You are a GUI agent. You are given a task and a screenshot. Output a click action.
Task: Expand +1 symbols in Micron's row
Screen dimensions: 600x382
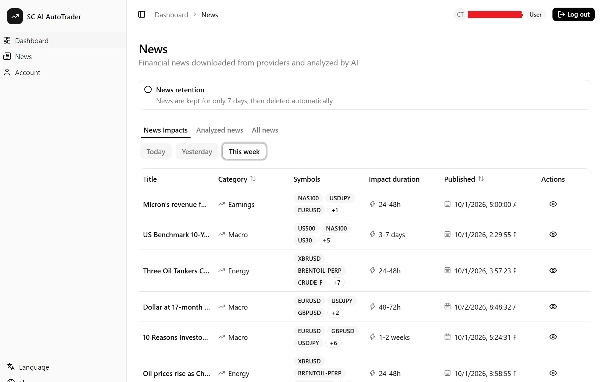click(x=334, y=210)
